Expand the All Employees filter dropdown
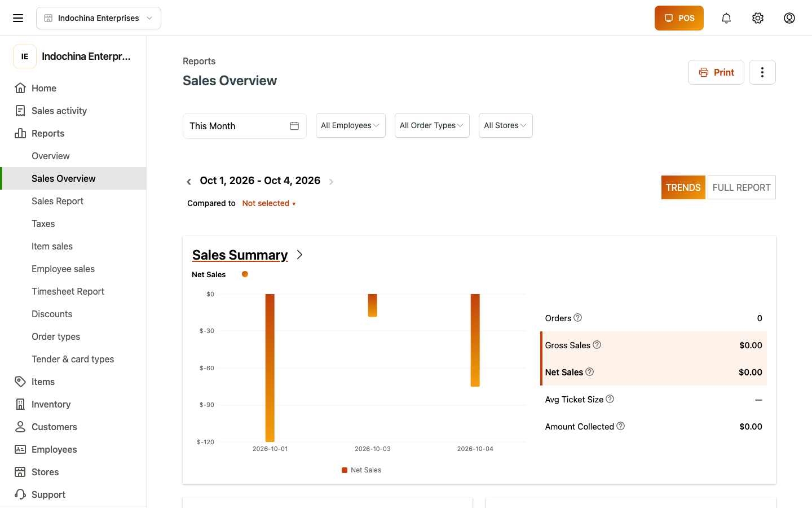This screenshot has width=812, height=508. [x=351, y=125]
